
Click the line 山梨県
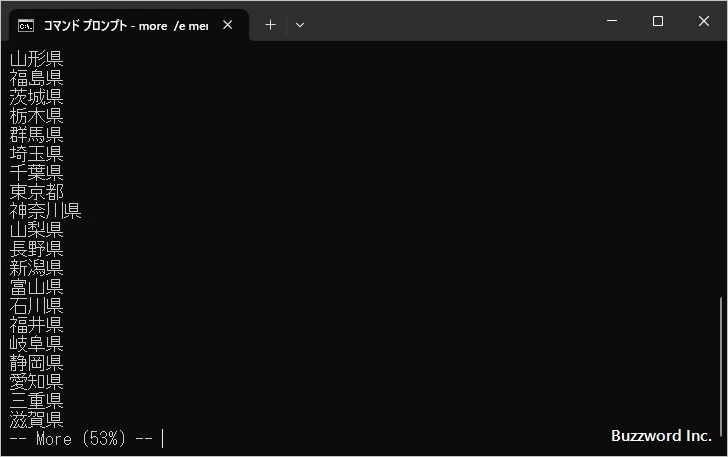pos(36,230)
